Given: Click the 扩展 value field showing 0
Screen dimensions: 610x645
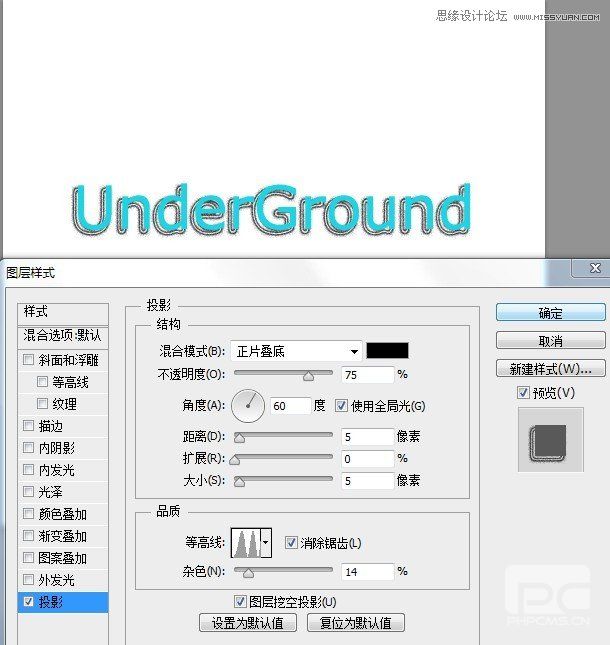Looking at the screenshot, I should (x=368, y=459).
